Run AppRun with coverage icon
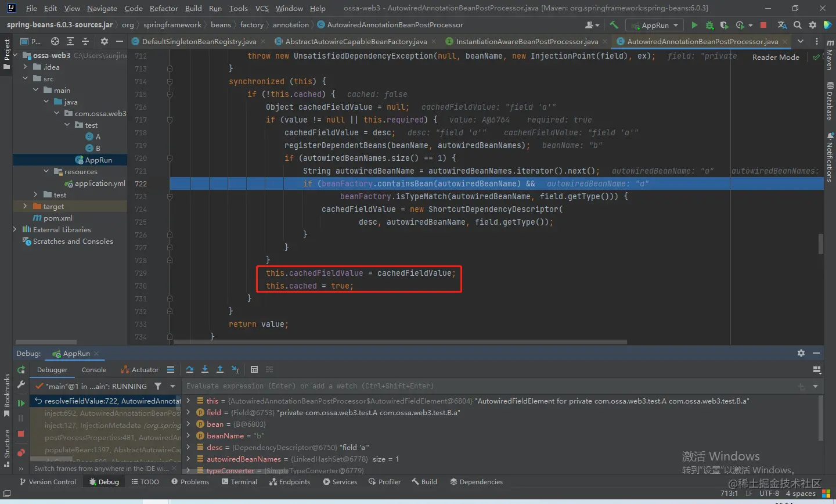The height and width of the screenshot is (504, 836). coord(724,25)
